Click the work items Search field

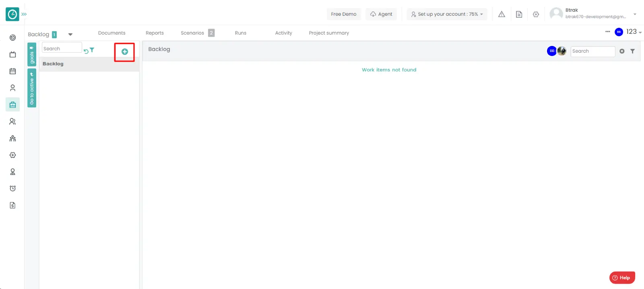(592, 51)
